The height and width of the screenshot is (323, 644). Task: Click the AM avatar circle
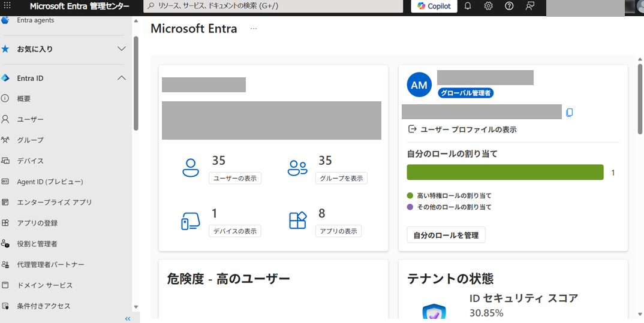point(419,85)
